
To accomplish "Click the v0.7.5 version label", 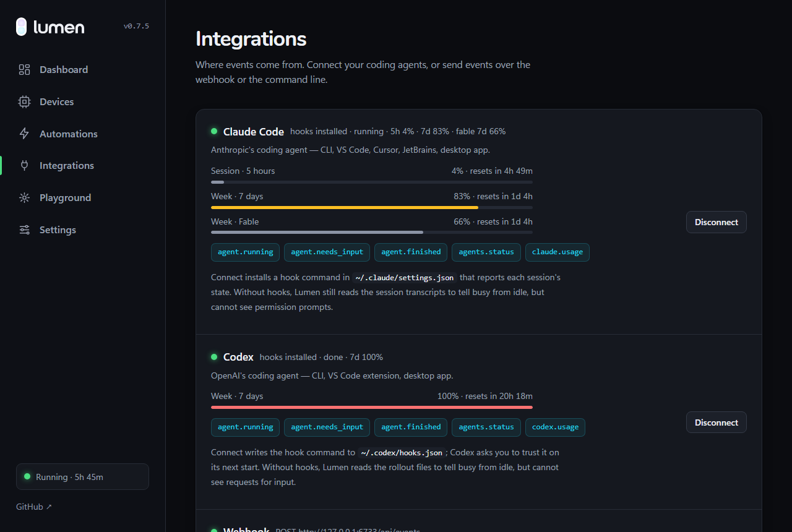I will pyautogui.click(x=136, y=27).
